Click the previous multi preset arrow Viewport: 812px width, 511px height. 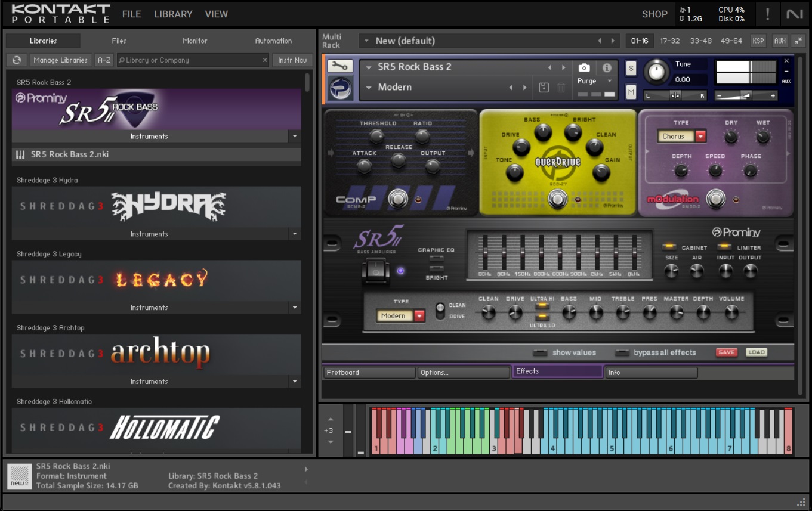[600, 41]
